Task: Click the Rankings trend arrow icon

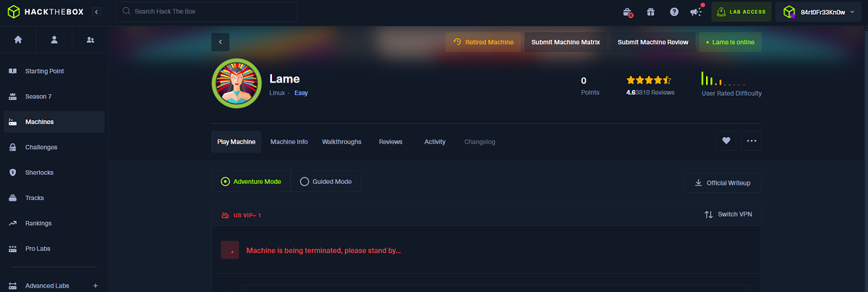Action: click(12, 223)
